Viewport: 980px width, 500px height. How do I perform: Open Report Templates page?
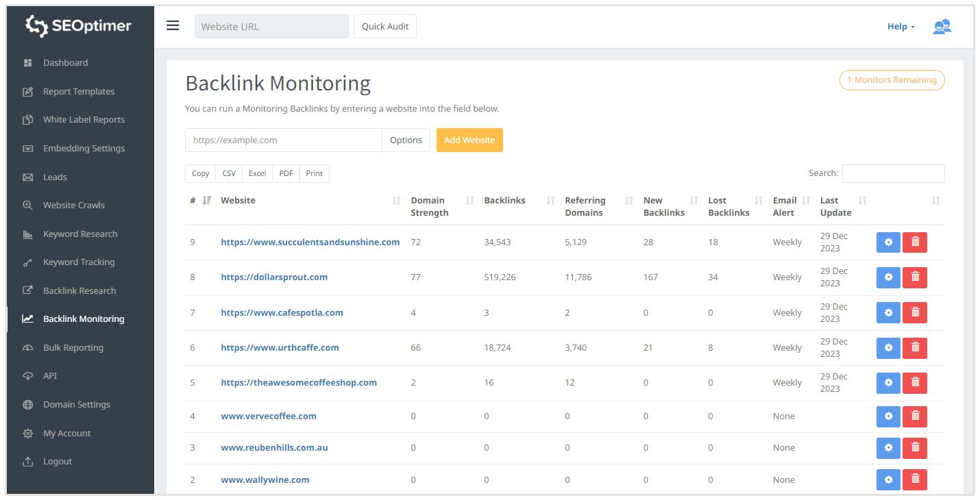point(79,91)
